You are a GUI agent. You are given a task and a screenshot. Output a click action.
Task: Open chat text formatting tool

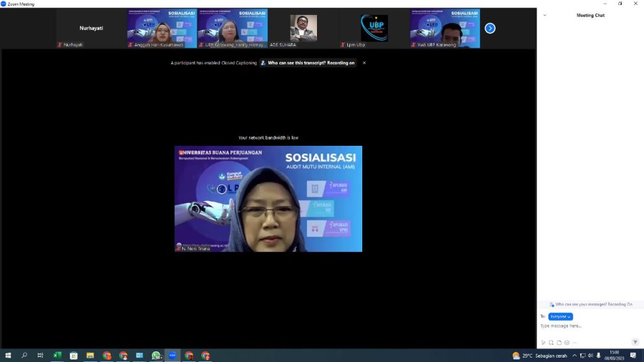[x=543, y=343]
